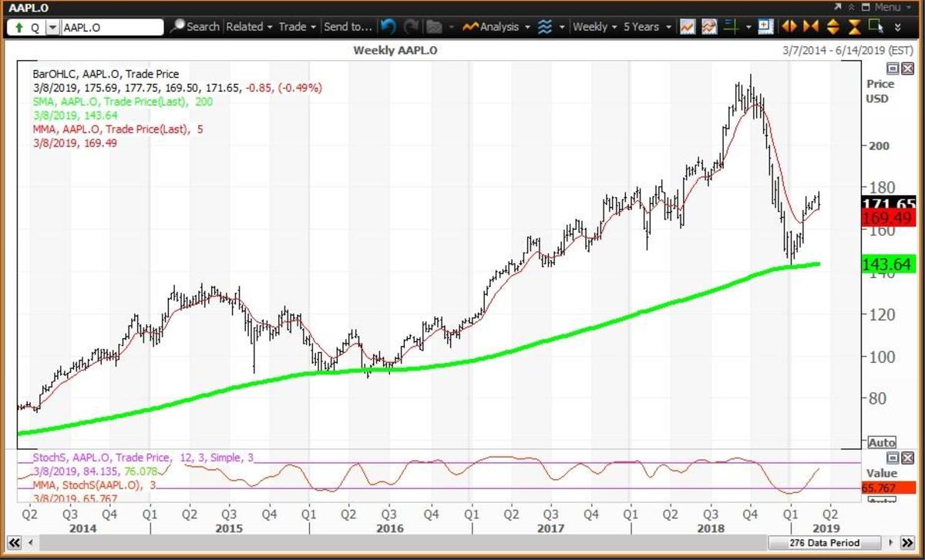
Task: Click the blue Undo arrow icon
Action: point(388,27)
